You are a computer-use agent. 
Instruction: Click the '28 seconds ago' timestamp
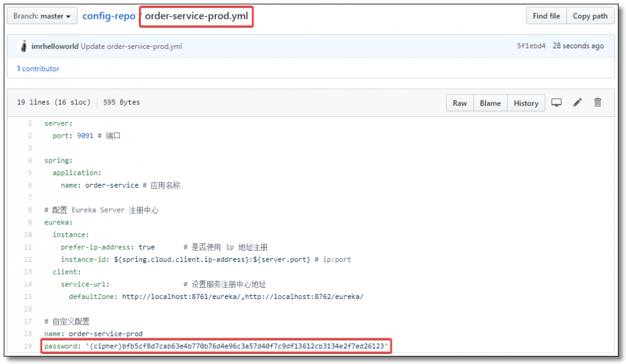pos(578,46)
